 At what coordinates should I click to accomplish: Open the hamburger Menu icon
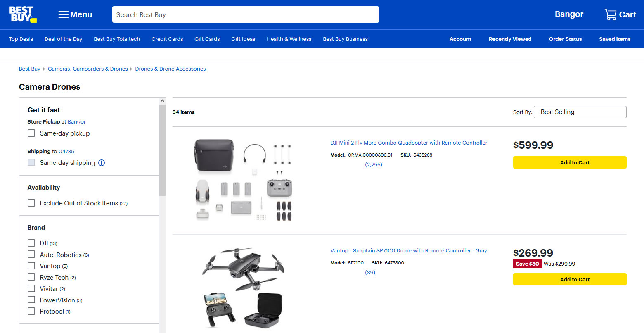pos(63,14)
